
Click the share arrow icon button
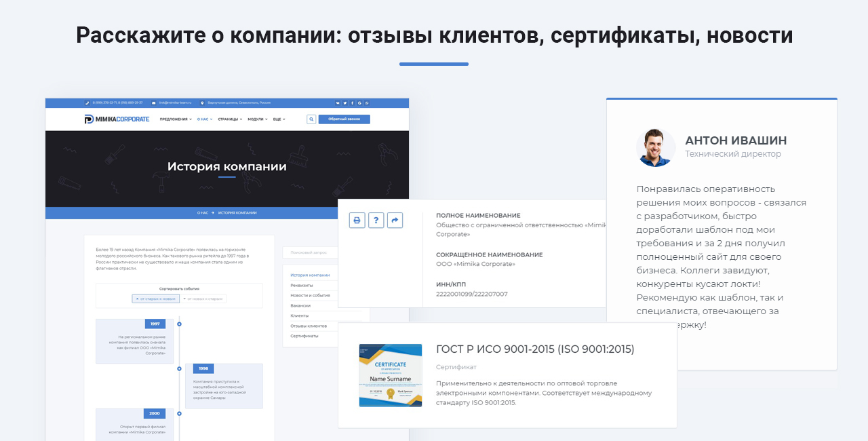[395, 220]
